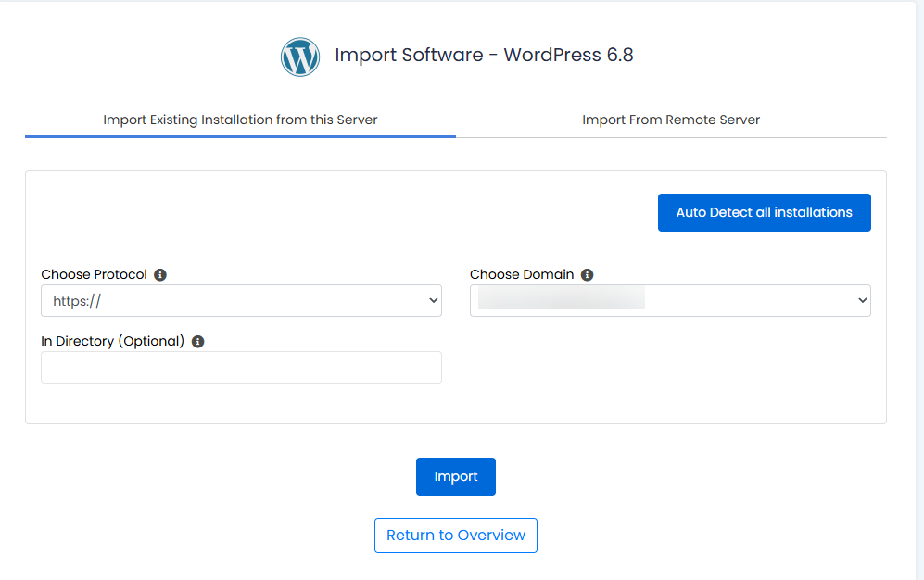Click the blue Import button
924x580 pixels.
[x=455, y=476]
